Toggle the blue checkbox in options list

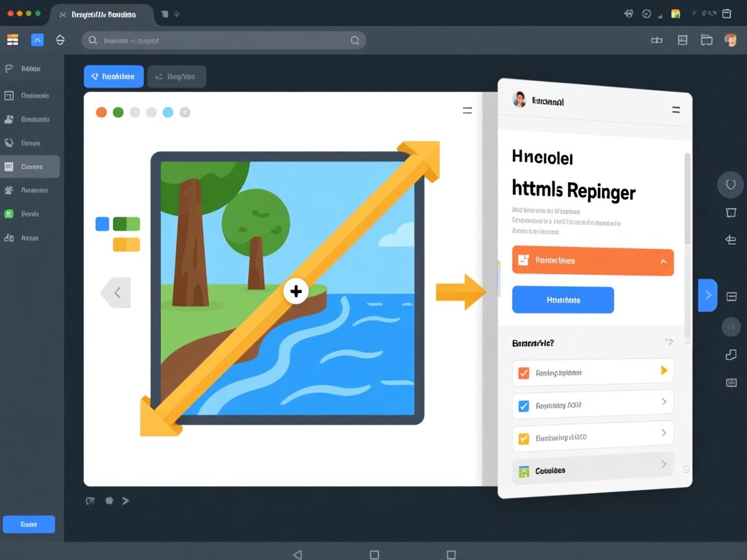524,406
